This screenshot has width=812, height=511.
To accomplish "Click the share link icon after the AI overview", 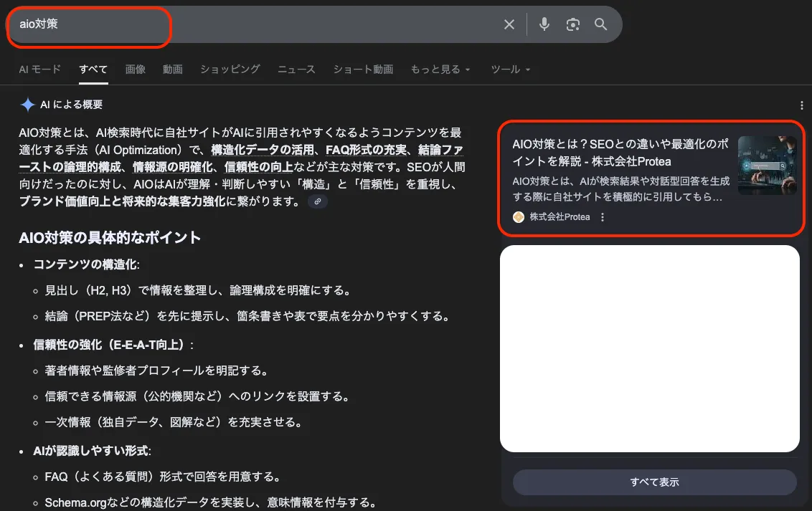I will point(318,201).
